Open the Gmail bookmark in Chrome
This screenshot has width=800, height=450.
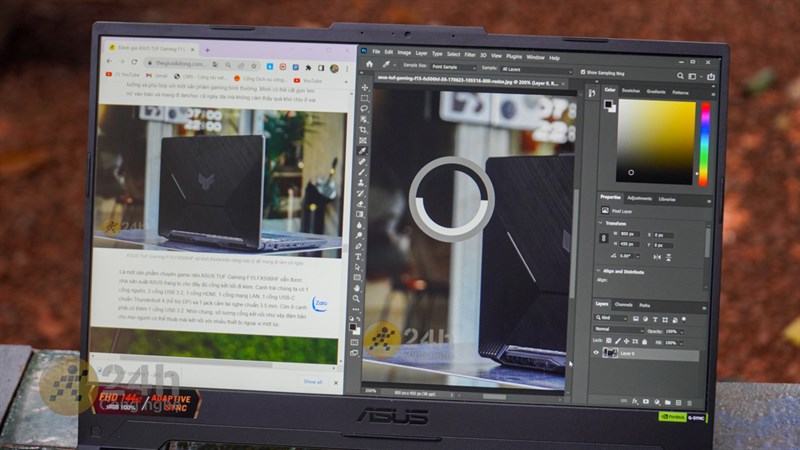157,76
